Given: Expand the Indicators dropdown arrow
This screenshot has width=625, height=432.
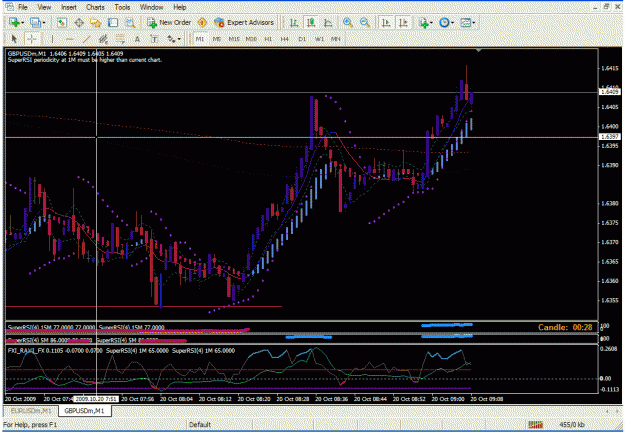Looking at the screenshot, I should pos(432,23).
